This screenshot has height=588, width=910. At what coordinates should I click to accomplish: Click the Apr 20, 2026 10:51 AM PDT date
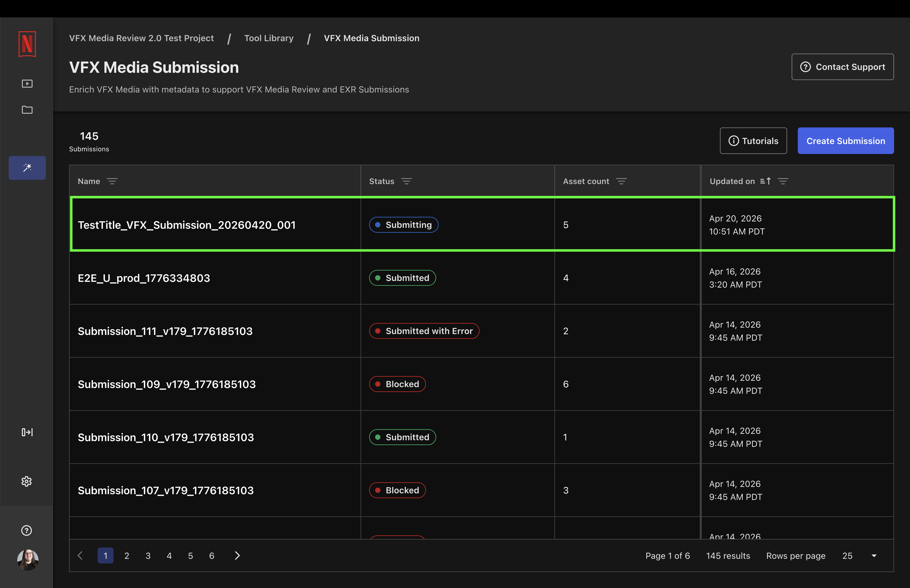click(x=737, y=225)
